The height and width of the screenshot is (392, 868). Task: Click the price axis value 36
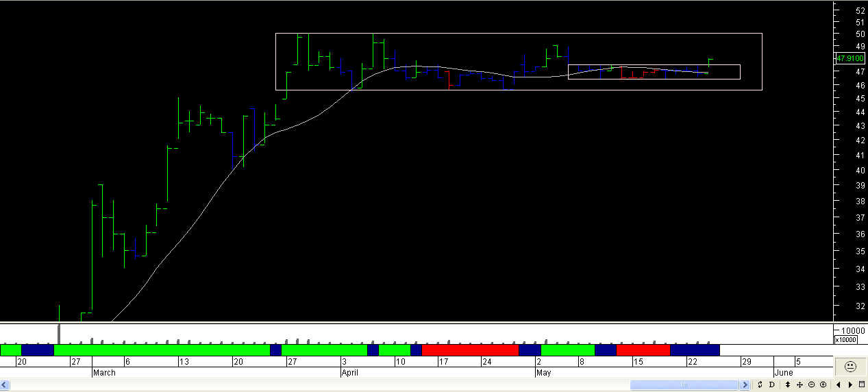860,234
